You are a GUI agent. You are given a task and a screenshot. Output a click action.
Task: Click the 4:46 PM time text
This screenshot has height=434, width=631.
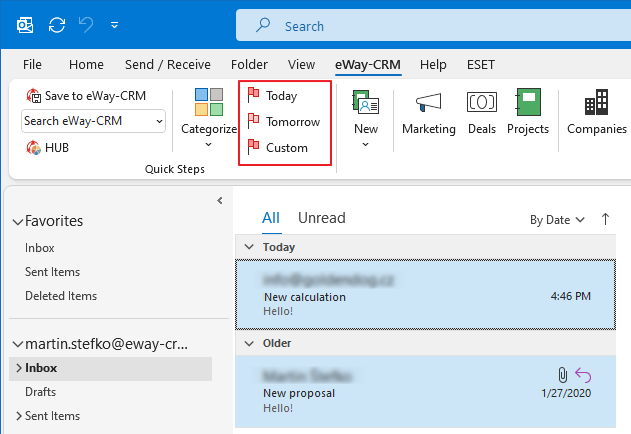click(571, 296)
